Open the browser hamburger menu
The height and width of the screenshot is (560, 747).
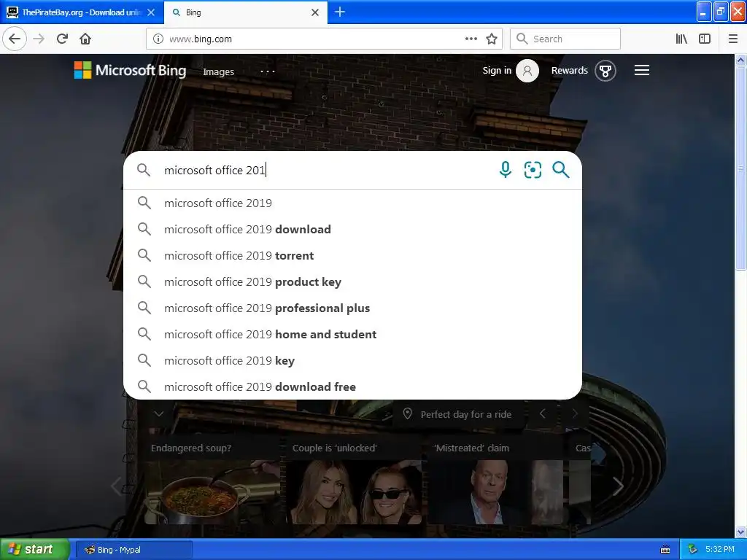coord(732,39)
